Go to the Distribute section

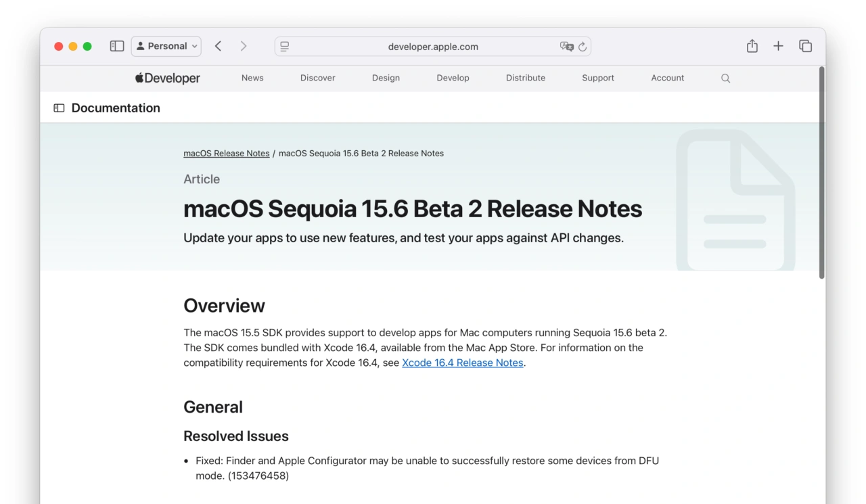[x=525, y=78]
